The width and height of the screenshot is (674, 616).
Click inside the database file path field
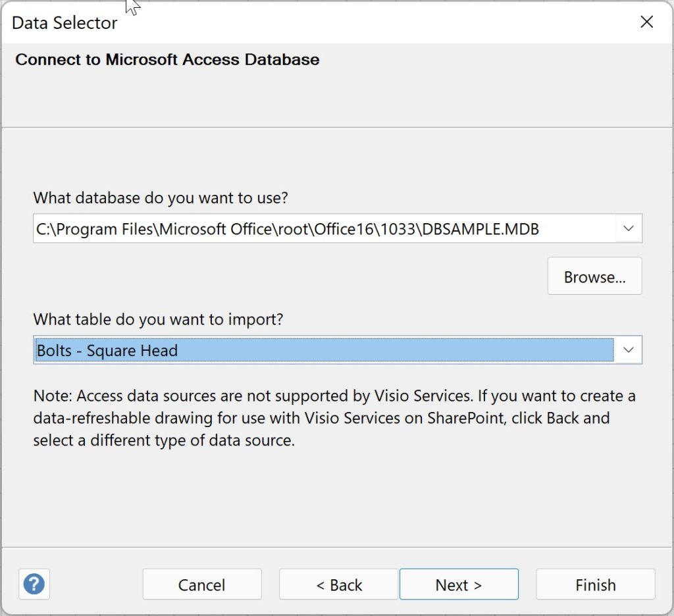pos(323,228)
